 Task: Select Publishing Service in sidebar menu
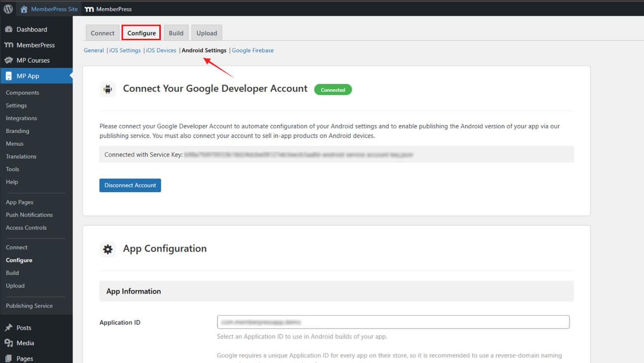[x=29, y=306]
